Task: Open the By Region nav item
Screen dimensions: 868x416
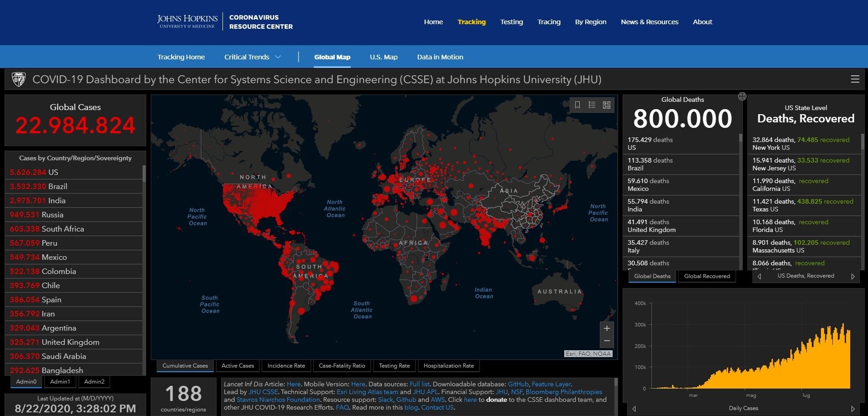Action: tap(591, 22)
